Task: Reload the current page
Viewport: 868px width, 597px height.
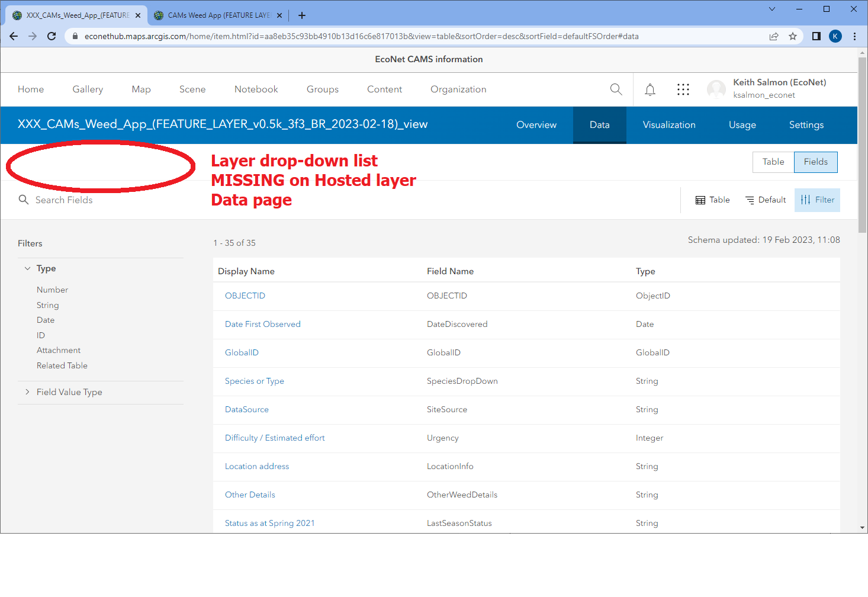Action: coord(52,36)
